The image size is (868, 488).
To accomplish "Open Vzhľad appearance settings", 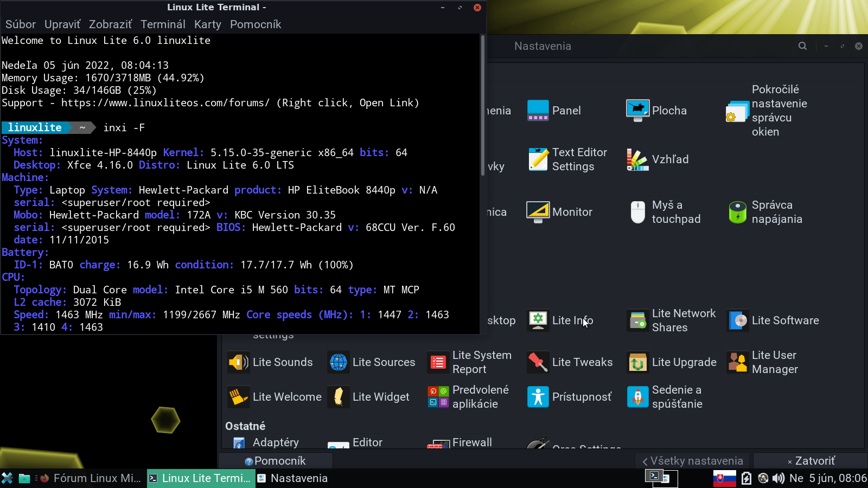I will 658,159.
